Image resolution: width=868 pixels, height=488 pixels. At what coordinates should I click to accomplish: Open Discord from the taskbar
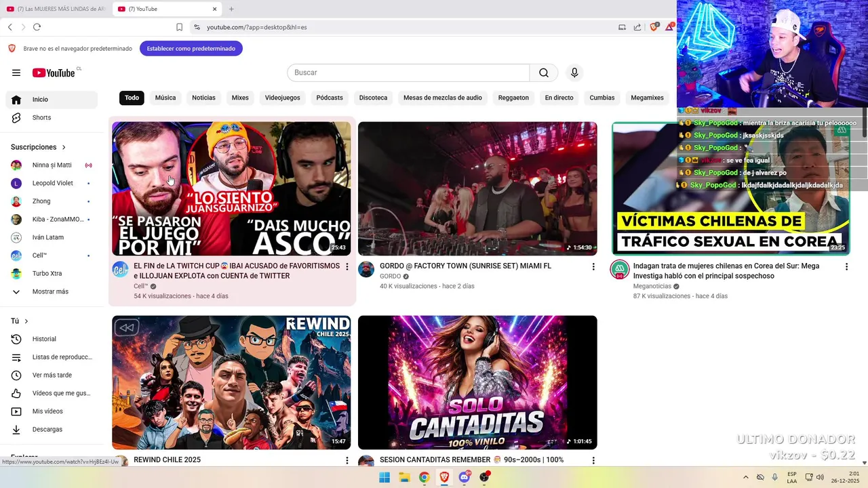(465, 477)
